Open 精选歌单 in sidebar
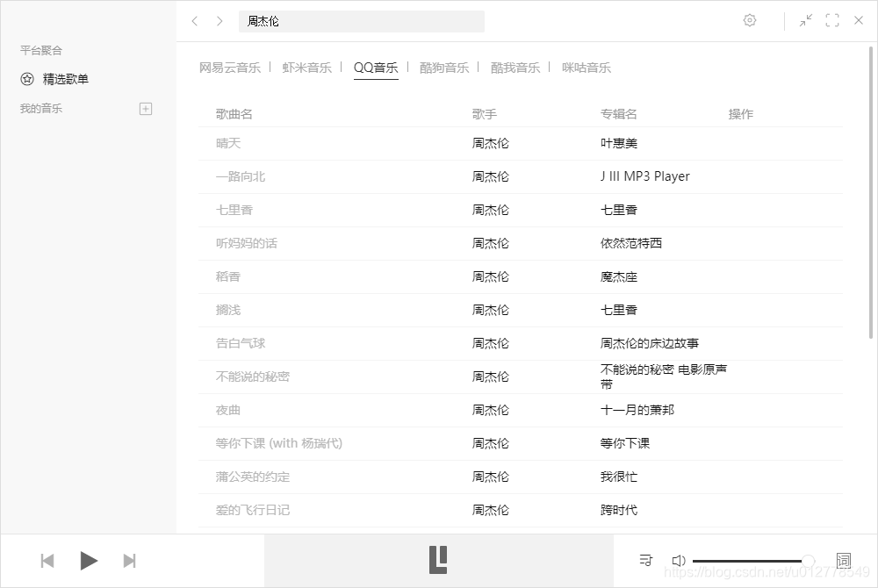878x588 pixels. 66,79
